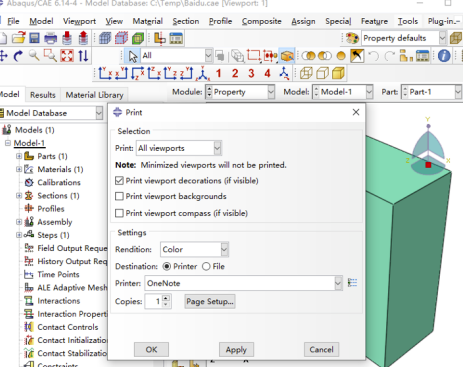Open the Printer OneNote dropdown
This screenshot has width=463, height=367.
(338, 283)
